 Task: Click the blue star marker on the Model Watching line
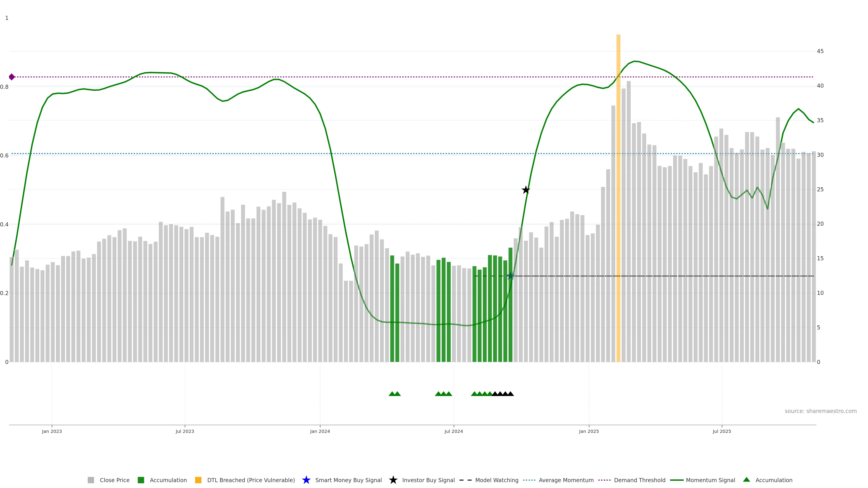(510, 276)
